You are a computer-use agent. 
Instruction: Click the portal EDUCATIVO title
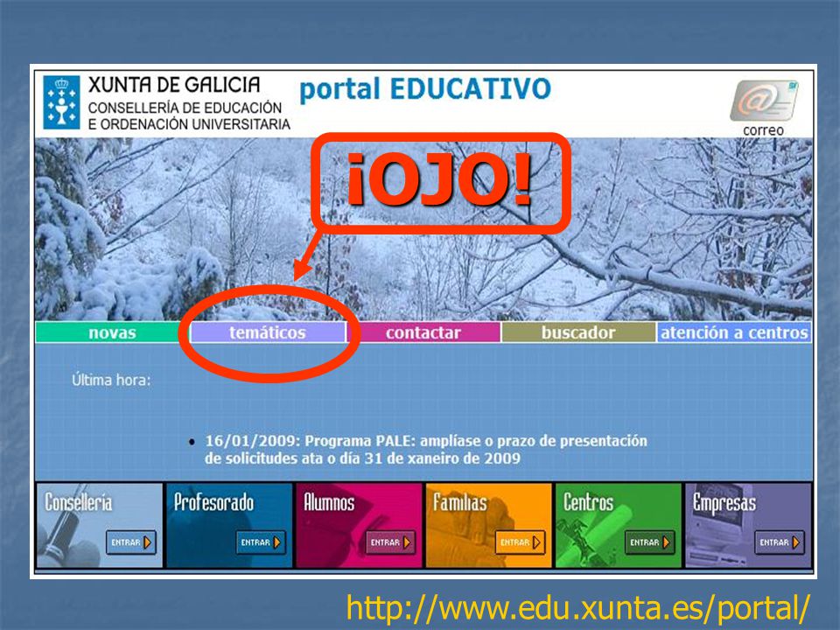click(x=425, y=89)
